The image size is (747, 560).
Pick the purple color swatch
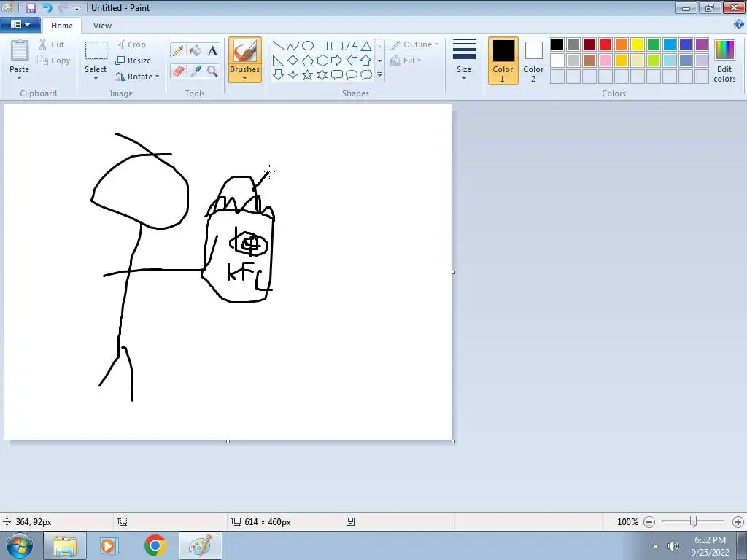pos(702,44)
